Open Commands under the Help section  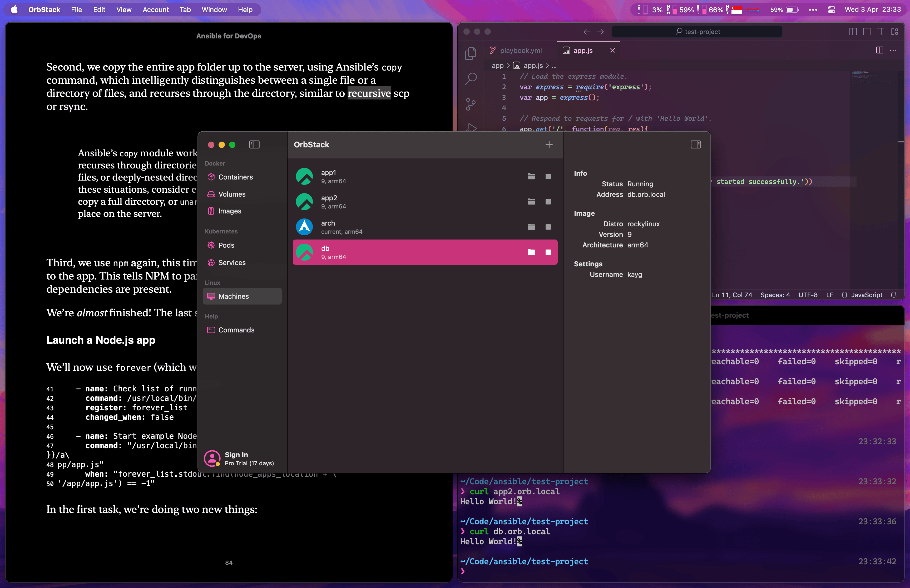[x=236, y=330]
